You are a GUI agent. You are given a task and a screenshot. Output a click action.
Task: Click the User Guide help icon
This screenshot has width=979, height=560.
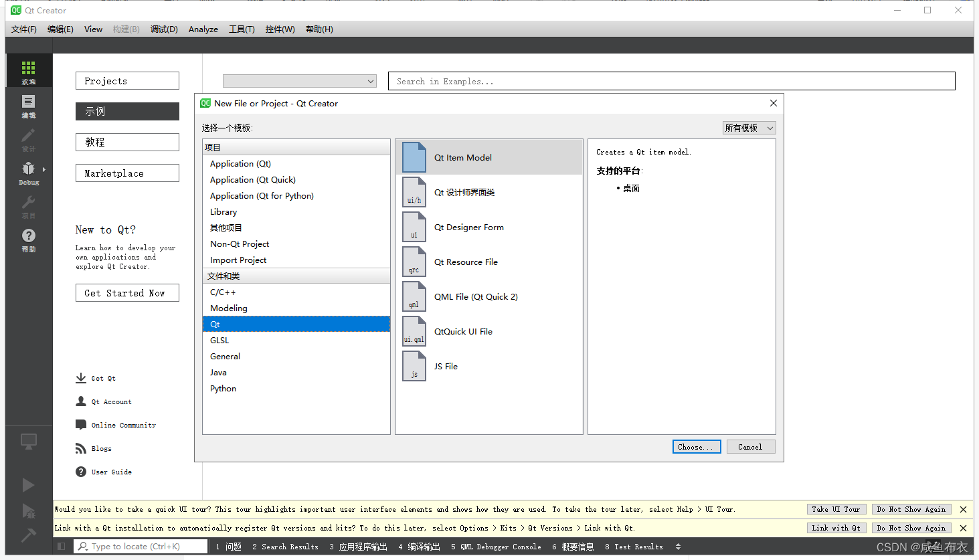(81, 472)
